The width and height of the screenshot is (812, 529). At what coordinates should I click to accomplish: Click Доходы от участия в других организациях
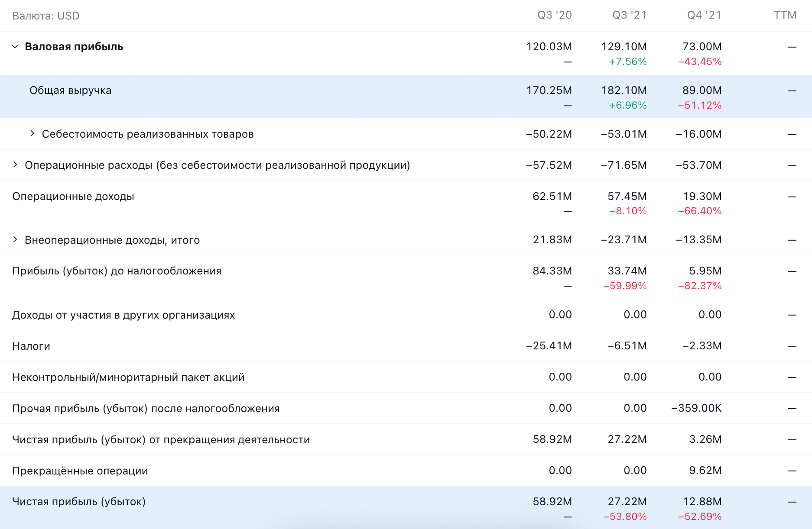(x=123, y=315)
